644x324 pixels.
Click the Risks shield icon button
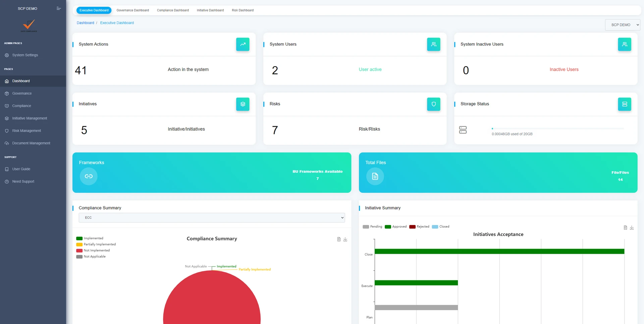433,104
